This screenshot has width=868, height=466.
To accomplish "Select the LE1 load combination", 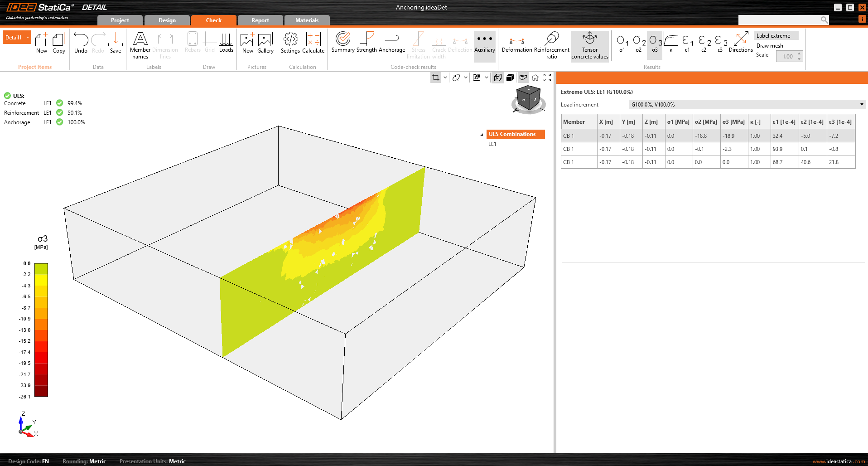I will pyautogui.click(x=492, y=144).
